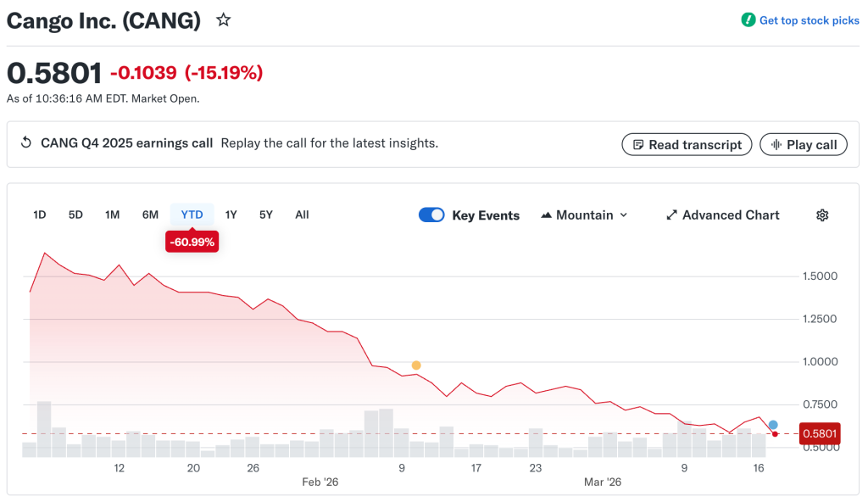Select the 1D time range
The width and height of the screenshot is (868, 502).
40,215
